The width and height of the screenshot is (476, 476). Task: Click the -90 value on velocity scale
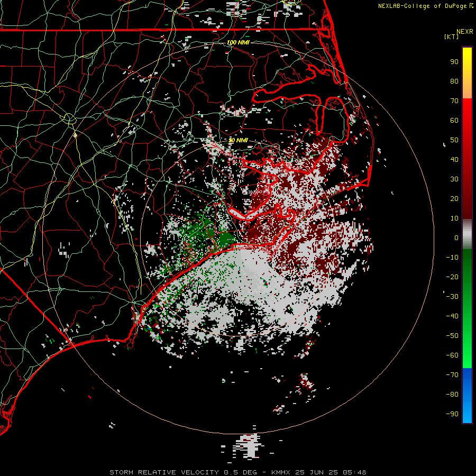tap(452, 414)
